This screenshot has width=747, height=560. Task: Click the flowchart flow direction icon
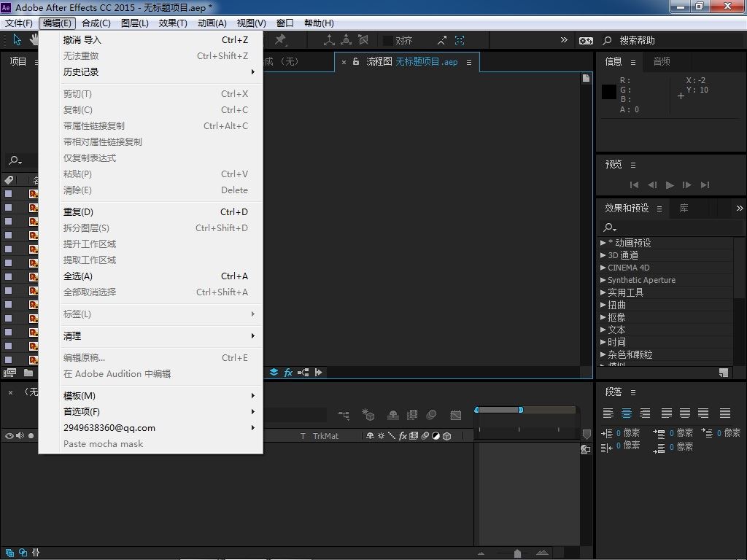tap(318, 373)
